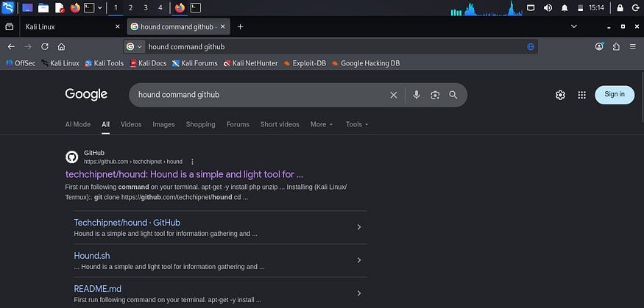Expand the terminal launcher dropdown arrow

(x=100, y=8)
